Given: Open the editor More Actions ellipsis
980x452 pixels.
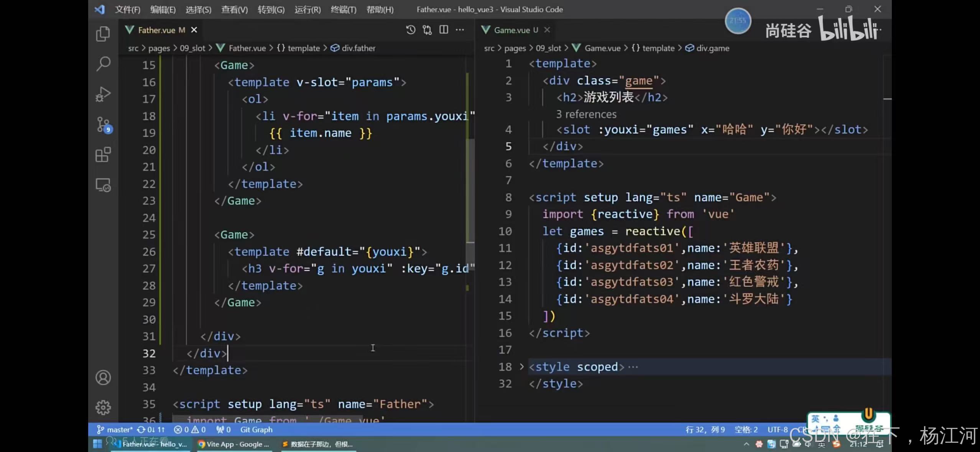Looking at the screenshot, I should (x=460, y=30).
